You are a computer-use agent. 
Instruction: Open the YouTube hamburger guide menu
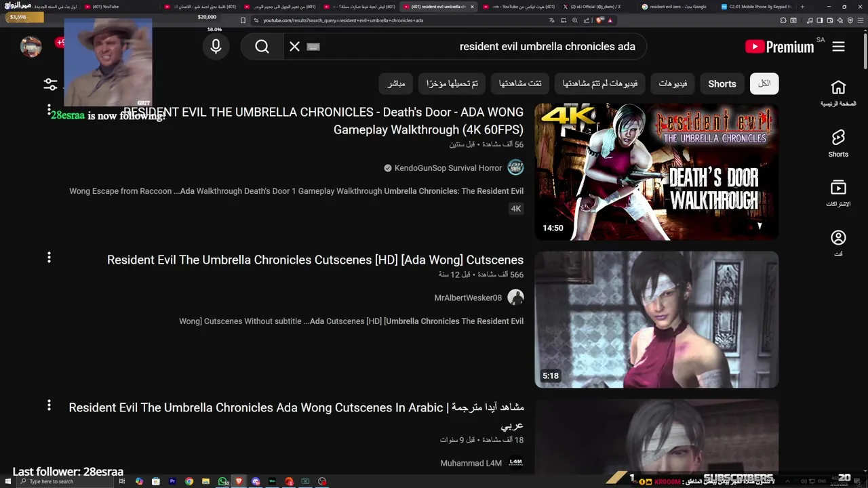[839, 46]
